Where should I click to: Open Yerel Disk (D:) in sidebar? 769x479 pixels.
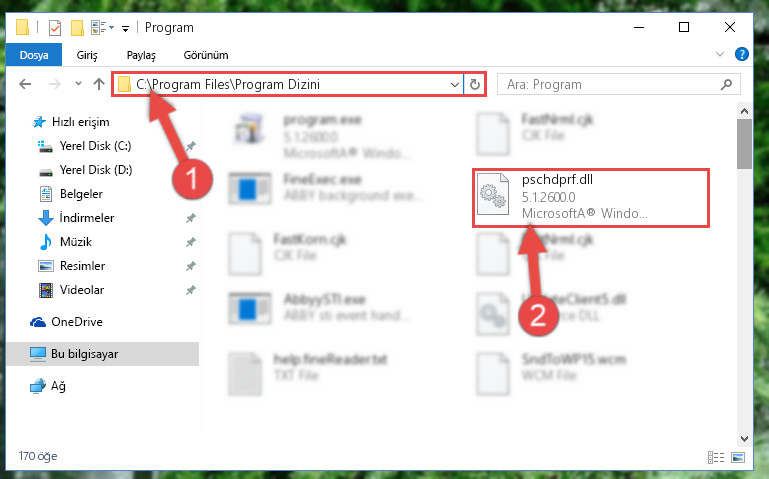click(96, 170)
